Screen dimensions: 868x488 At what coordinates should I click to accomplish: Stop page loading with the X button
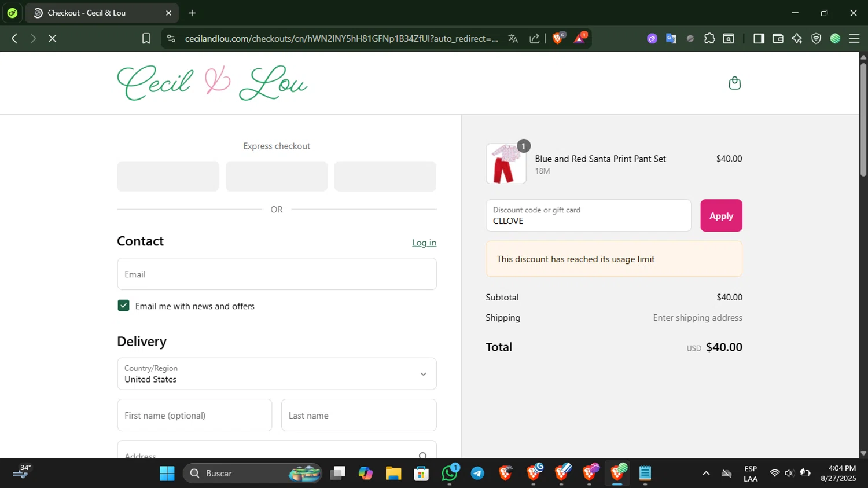[x=52, y=39]
